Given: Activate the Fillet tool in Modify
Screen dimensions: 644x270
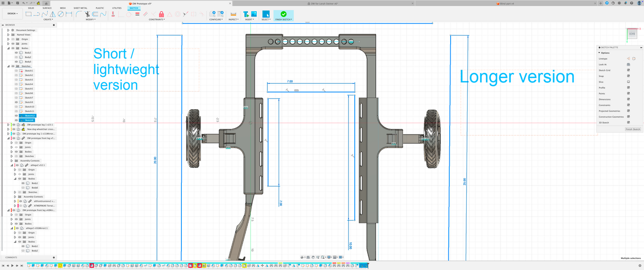Looking at the screenshot, I should pyautogui.click(x=79, y=14).
